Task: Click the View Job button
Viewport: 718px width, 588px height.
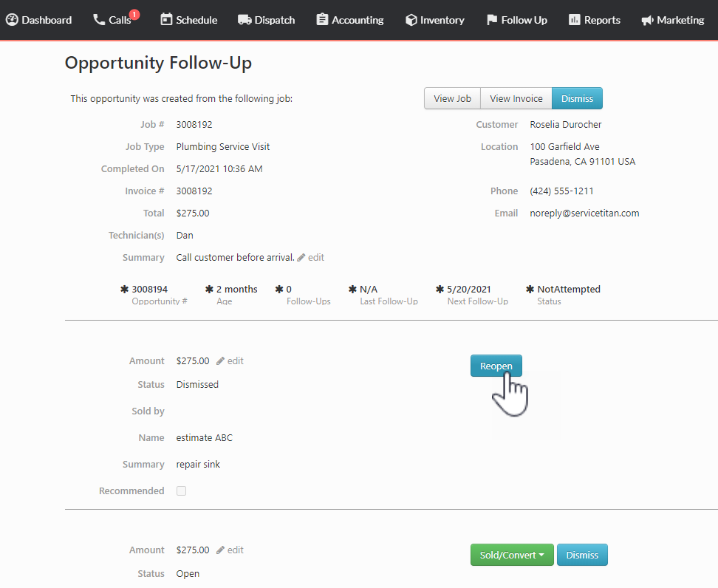Action: [452, 98]
